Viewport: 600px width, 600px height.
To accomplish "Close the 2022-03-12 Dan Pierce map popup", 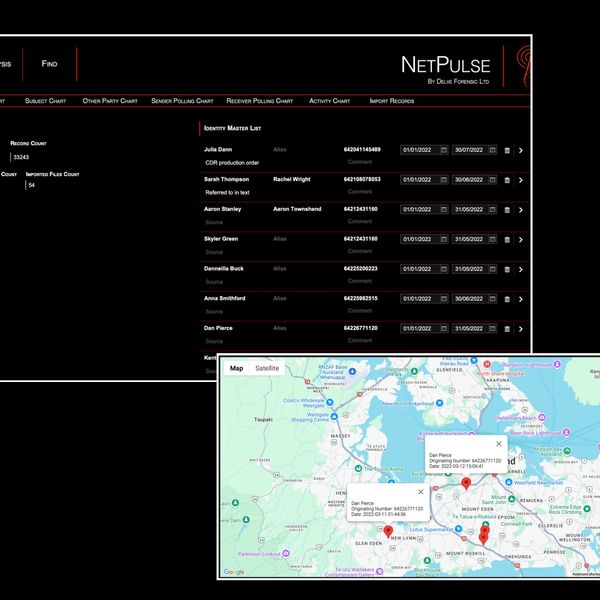I will click(x=499, y=444).
